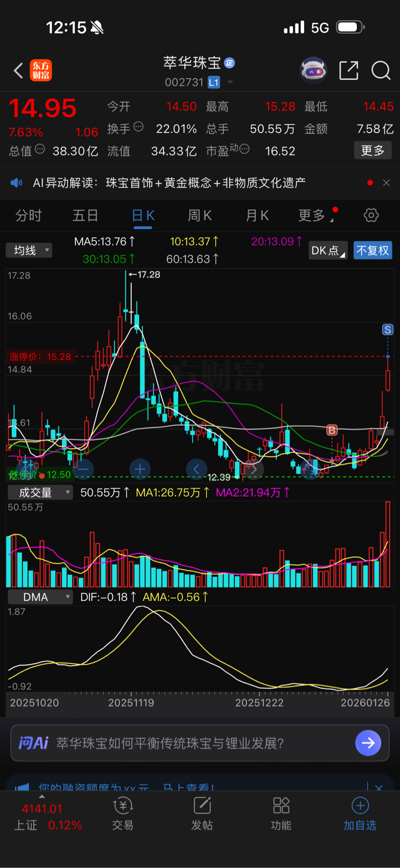The height and width of the screenshot is (868, 400).
Task: Open the DMA indicator dropdown
Action: coord(40,597)
